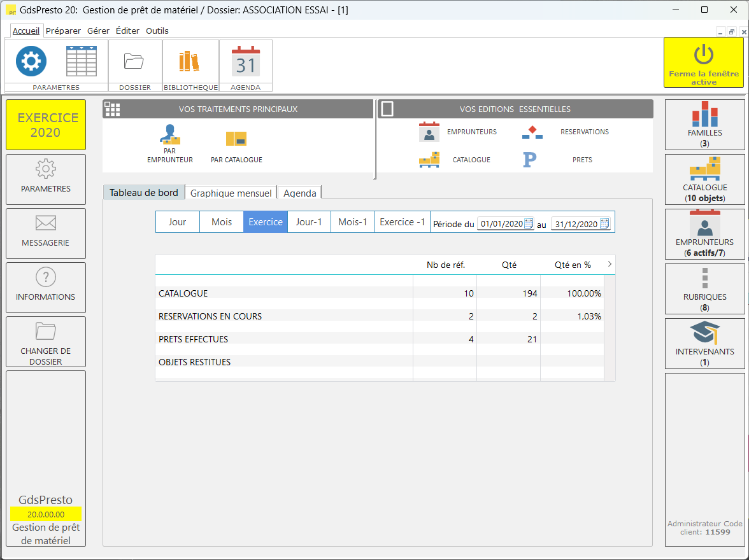749x560 pixels.
Task: Click the power icon to close active window
Action: click(704, 55)
